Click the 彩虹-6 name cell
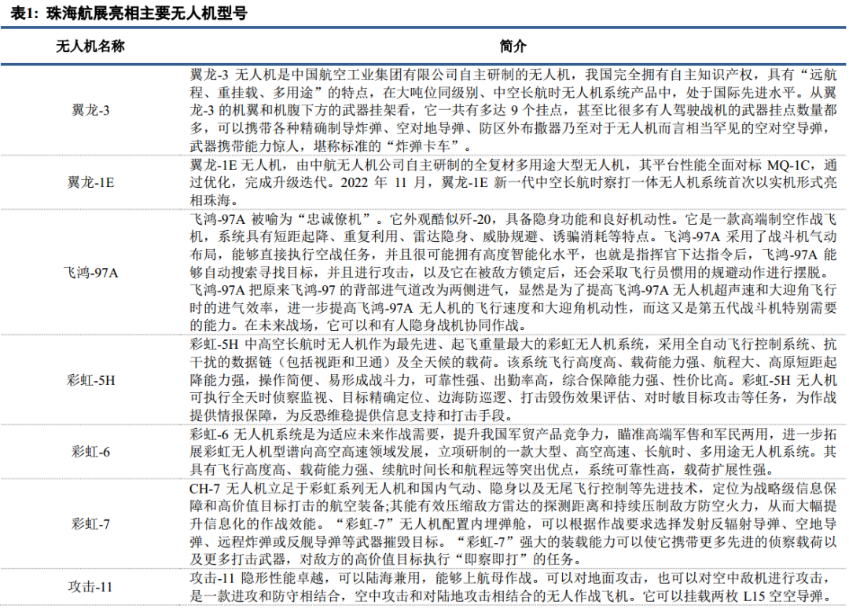The width and height of the screenshot is (849, 616). pos(90,452)
